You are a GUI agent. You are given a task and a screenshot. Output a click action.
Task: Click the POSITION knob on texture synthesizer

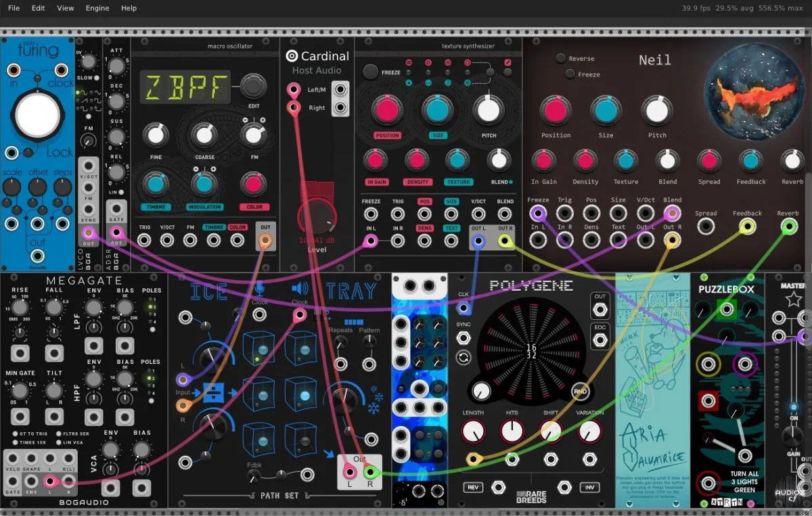pos(388,110)
